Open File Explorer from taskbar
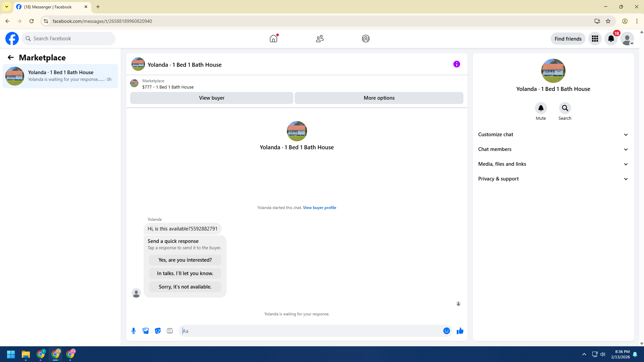Screen dimensions: 644x362 (x=26, y=354)
